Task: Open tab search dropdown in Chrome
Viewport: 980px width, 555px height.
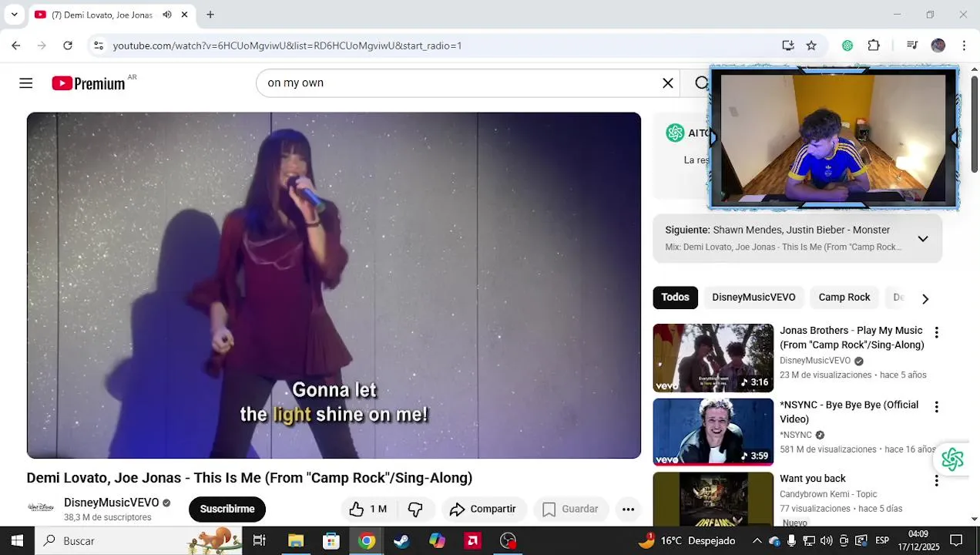Action: click(x=14, y=15)
